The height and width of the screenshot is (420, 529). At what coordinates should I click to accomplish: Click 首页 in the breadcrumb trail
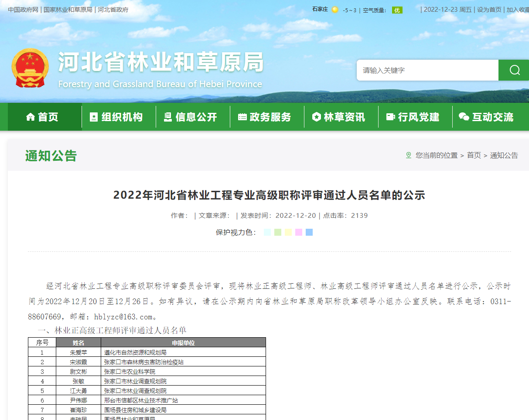point(474,155)
